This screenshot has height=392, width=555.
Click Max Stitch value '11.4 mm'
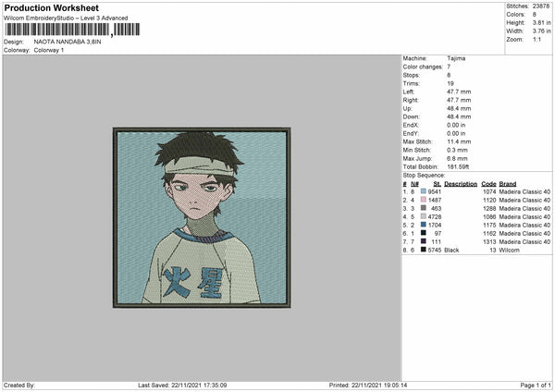(x=459, y=141)
